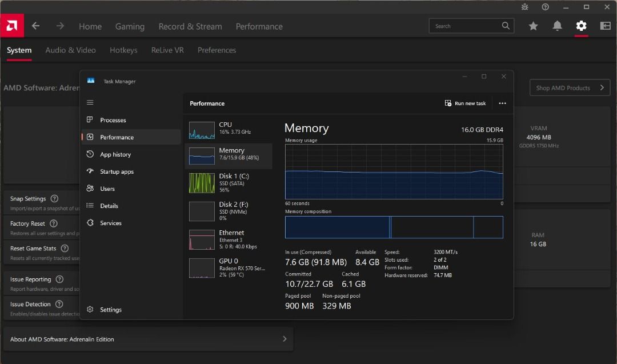Image resolution: width=617 pixels, height=364 pixels.
Task: Open Processes in Task Manager sidebar
Action: pyautogui.click(x=131, y=120)
